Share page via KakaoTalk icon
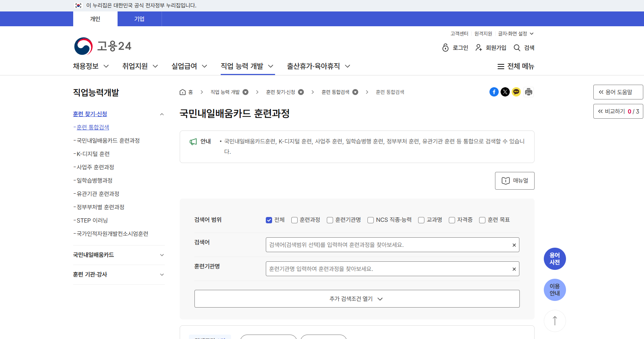The image size is (644, 339). 516,92
